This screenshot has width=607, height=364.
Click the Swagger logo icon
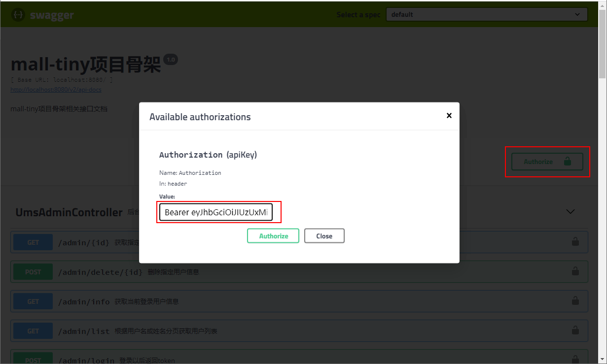coord(18,15)
